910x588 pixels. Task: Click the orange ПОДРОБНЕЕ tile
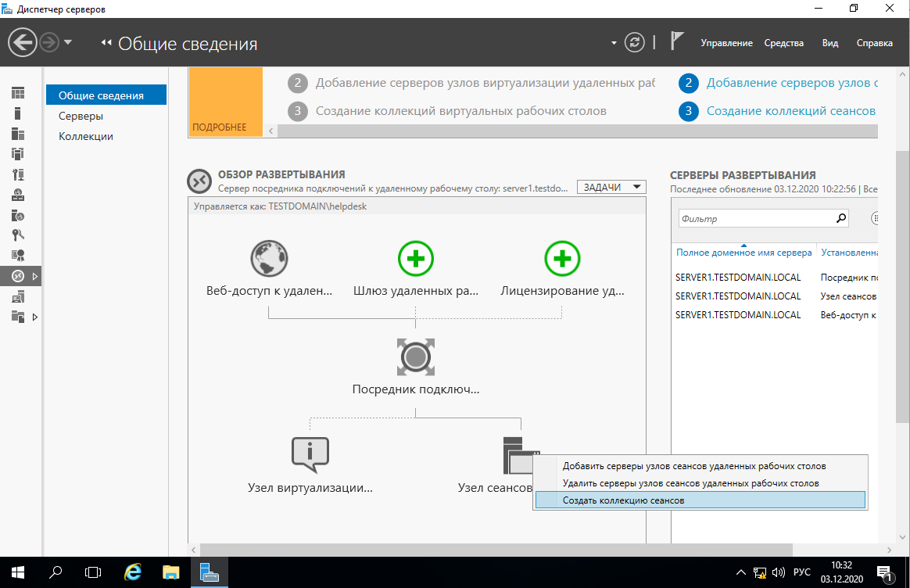tap(225, 102)
